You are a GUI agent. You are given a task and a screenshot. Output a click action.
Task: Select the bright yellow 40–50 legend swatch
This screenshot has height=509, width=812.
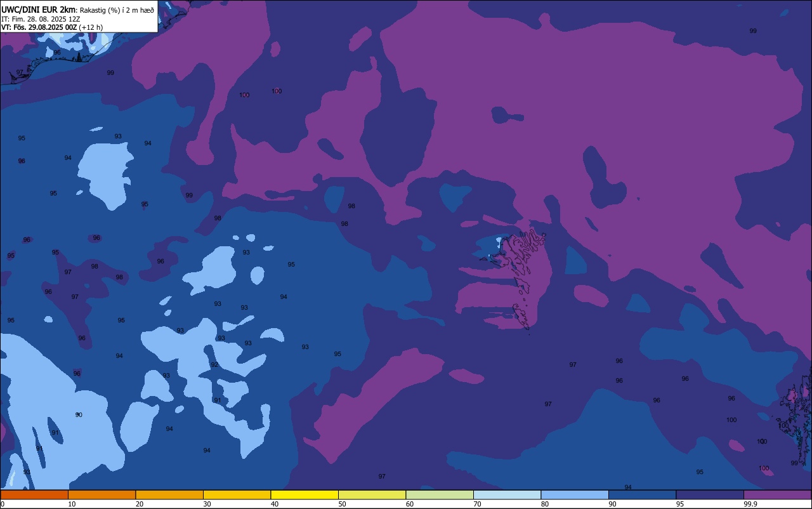point(304,494)
